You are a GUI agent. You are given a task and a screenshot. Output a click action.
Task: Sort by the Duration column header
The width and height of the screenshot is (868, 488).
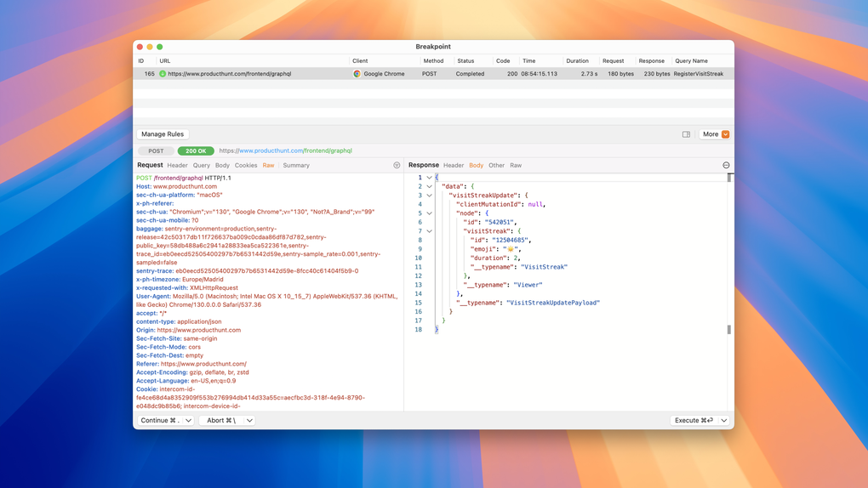click(x=577, y=61)
